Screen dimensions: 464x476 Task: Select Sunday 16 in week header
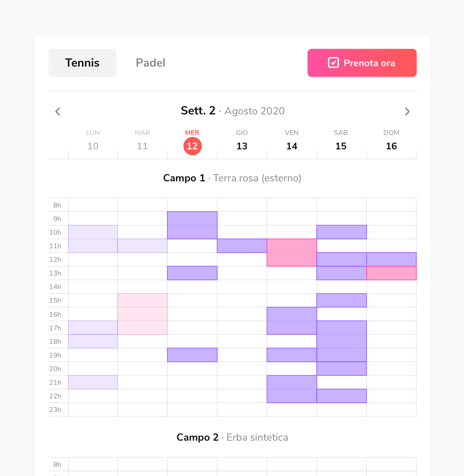click(391, 146)
